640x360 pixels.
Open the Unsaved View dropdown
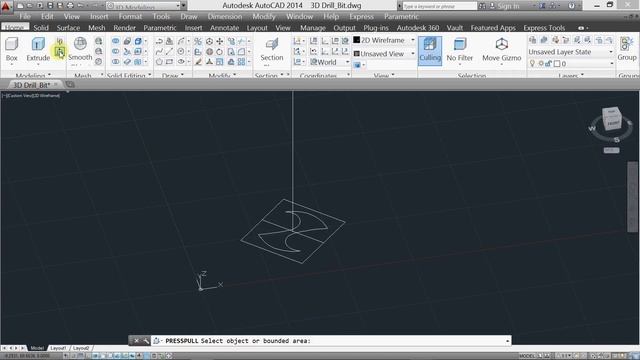[384, 53]
